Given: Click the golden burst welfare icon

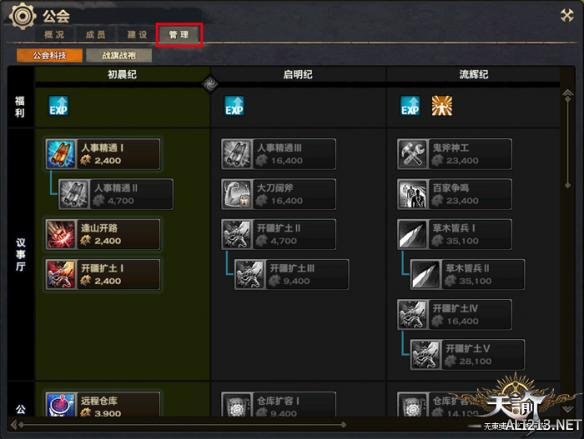Looking at the screenshot, I should (442, 106).
